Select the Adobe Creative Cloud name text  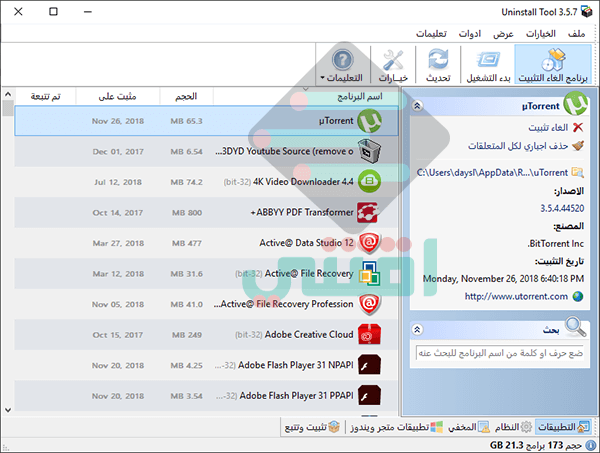[309, 334]
